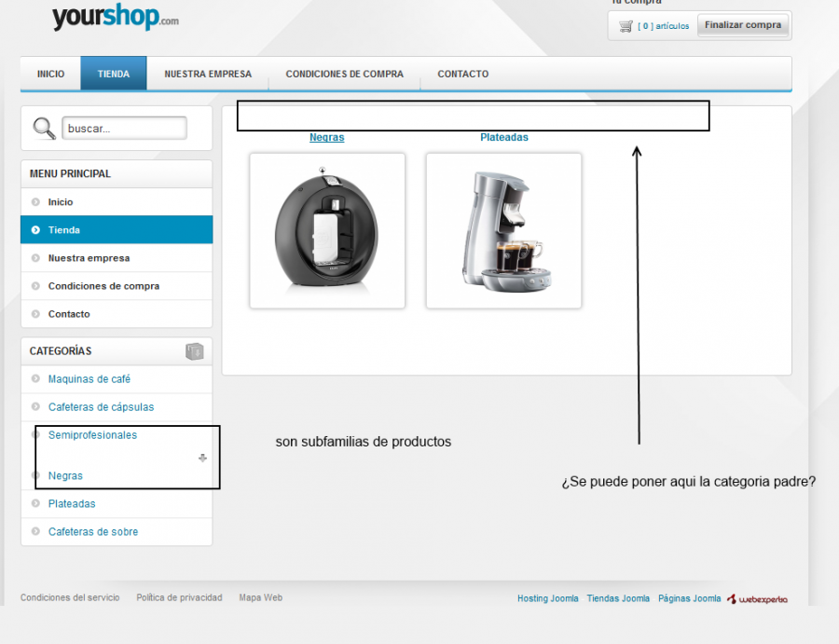839x644 pixels.
Task: Open Plateadas category in sidebar
Action: pyautogui.click(x=72, y=504)
